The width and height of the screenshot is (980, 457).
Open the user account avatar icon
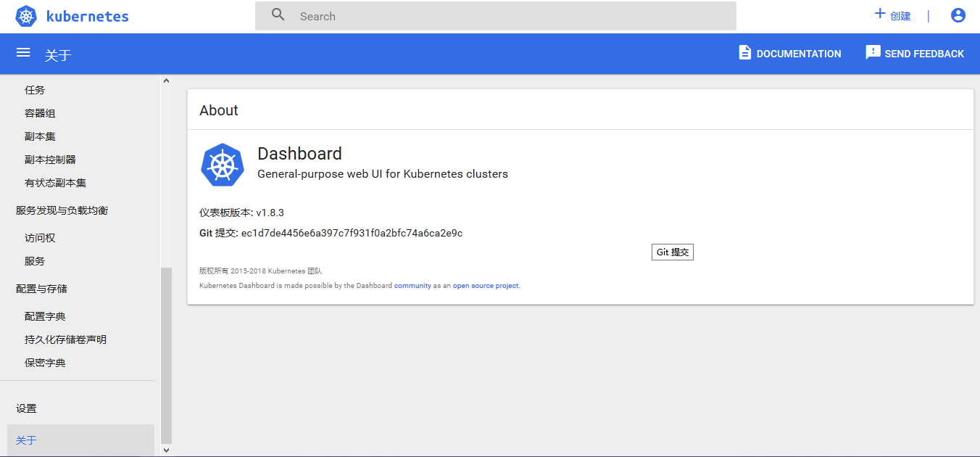click(x=958, y=15)
